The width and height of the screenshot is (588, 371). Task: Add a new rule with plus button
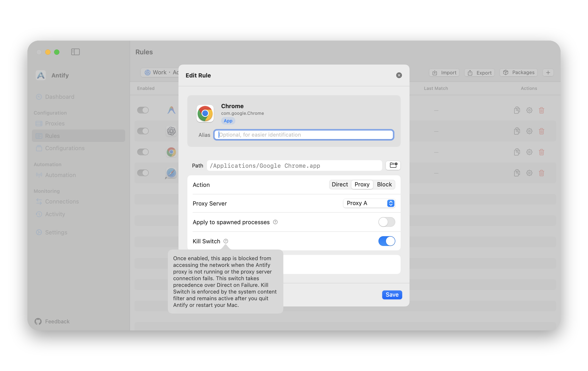548,73
